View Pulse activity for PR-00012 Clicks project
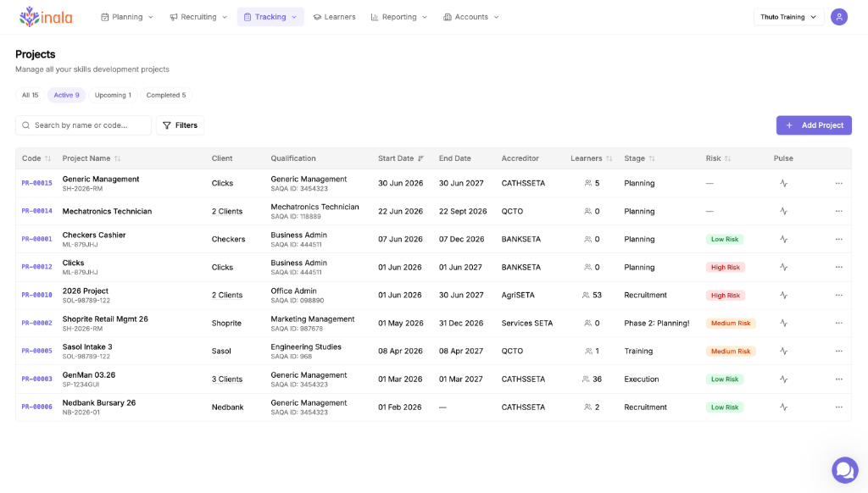The width and height of the screenshot is (868, 493). [783, 267]
